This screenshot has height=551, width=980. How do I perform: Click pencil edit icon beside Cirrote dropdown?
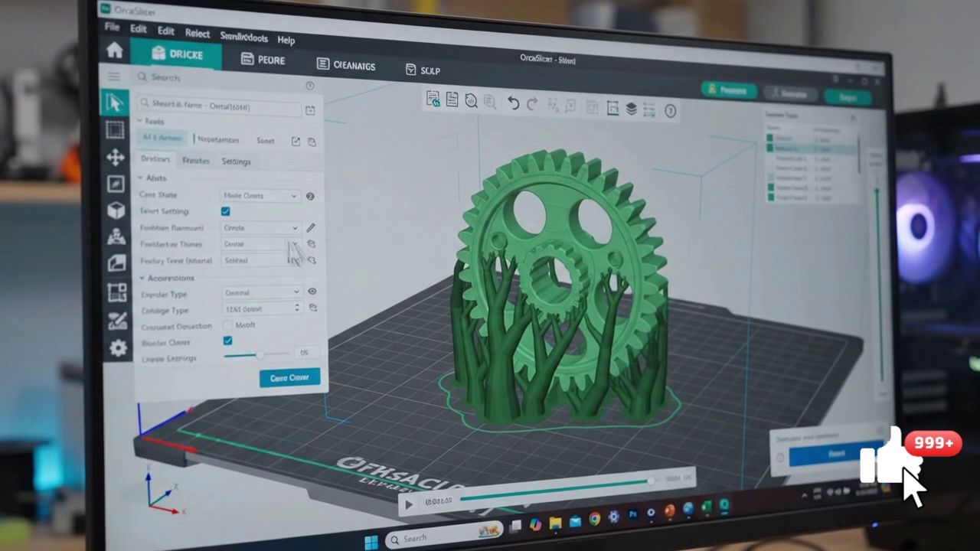click(311, 228)
